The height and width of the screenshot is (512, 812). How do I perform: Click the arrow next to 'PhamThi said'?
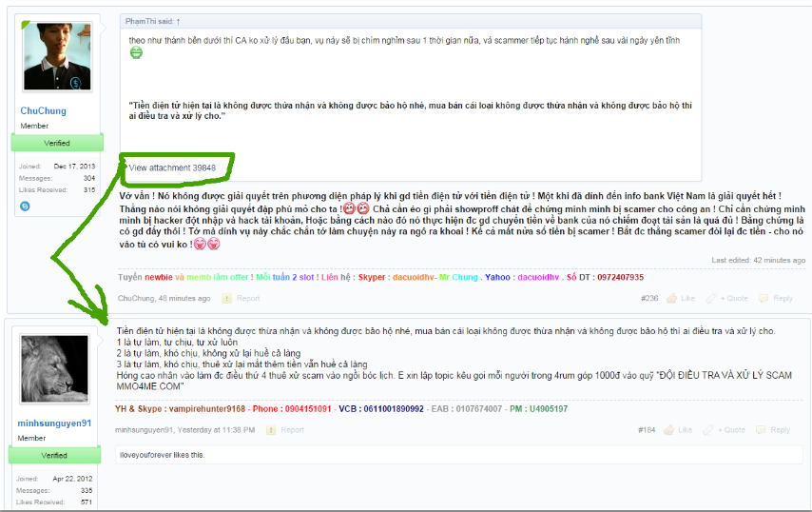click(178, 22)
